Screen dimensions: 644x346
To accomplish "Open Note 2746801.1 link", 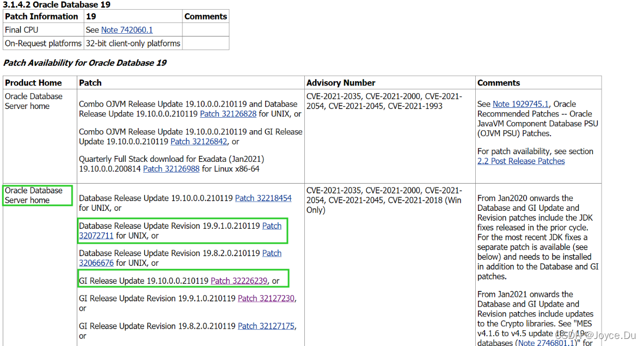I will pos(546,343).
